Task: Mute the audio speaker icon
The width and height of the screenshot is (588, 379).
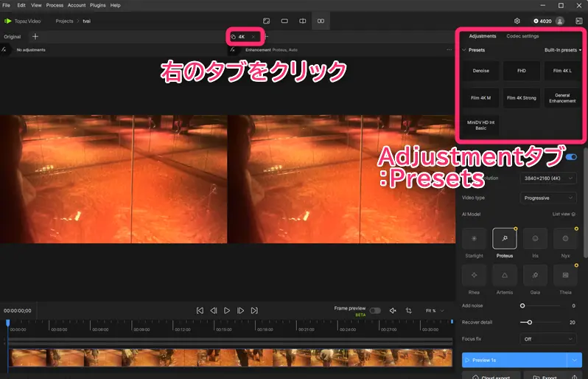Action: (393, 310)
